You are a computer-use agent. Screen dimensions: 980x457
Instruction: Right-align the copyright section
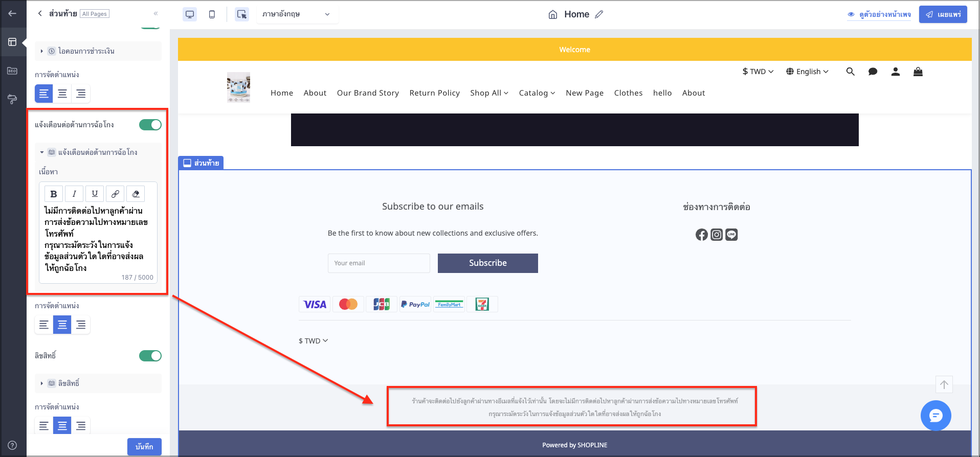81,426
